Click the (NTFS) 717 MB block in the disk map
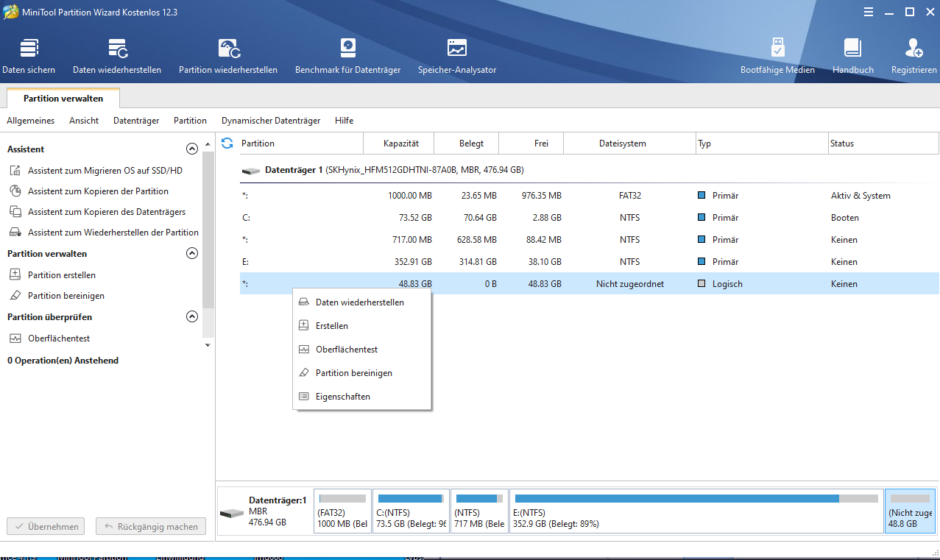This screenshot has width=940, height=560. pyautogui.click(x=480, y=511)
